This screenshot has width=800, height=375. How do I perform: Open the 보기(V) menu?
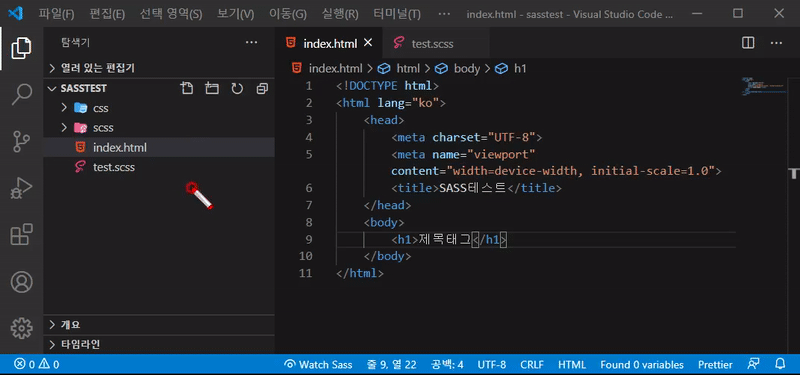click(x=235, y=14)
